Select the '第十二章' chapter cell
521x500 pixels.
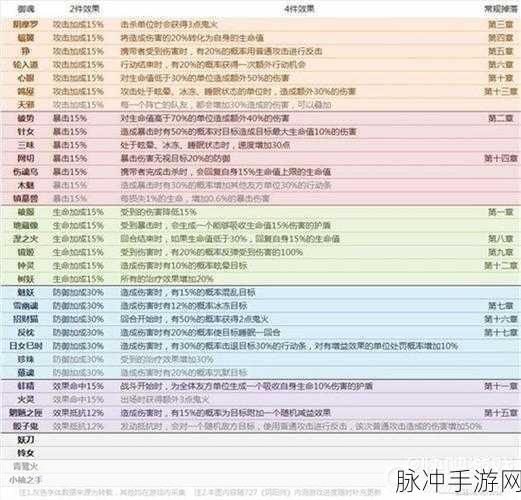501,266
